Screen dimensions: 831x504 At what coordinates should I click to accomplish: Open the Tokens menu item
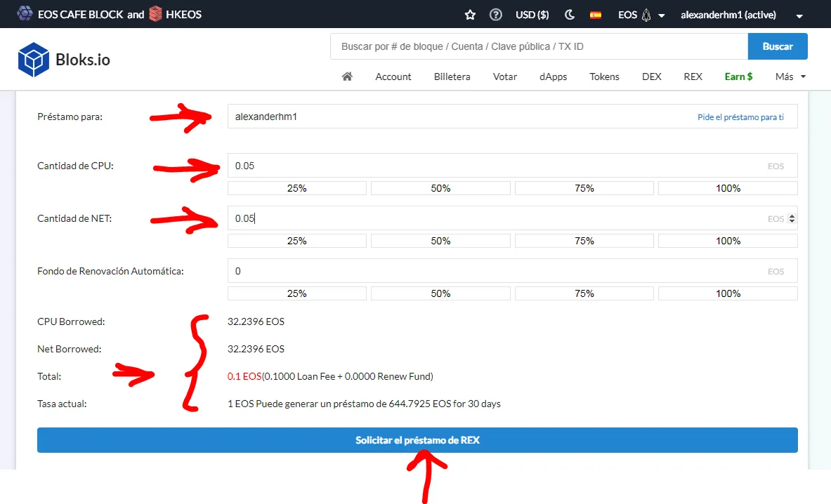(x=604, y=77)
